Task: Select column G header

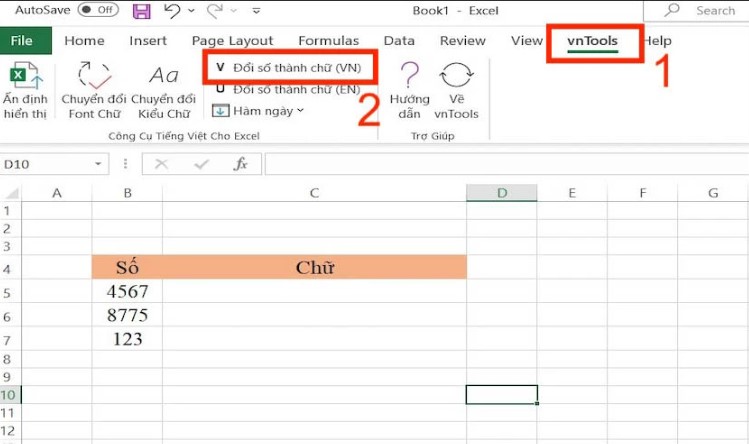Action: tap(713, 193)
